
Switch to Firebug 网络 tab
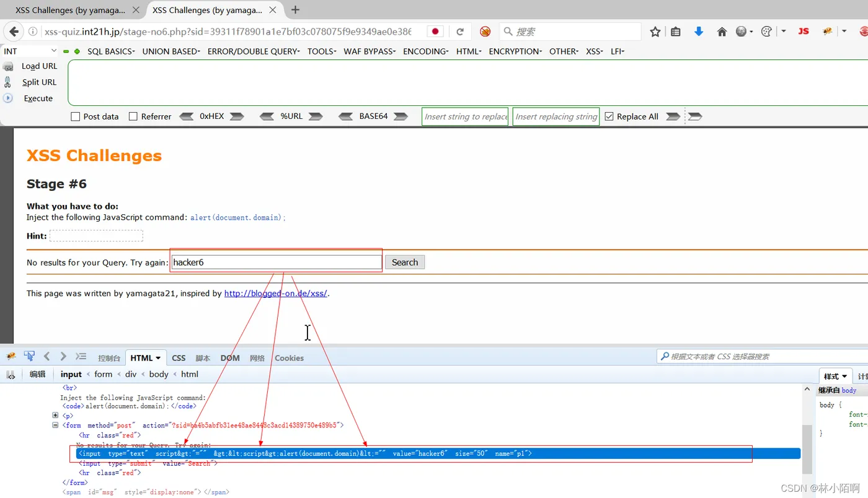point(257,358)
